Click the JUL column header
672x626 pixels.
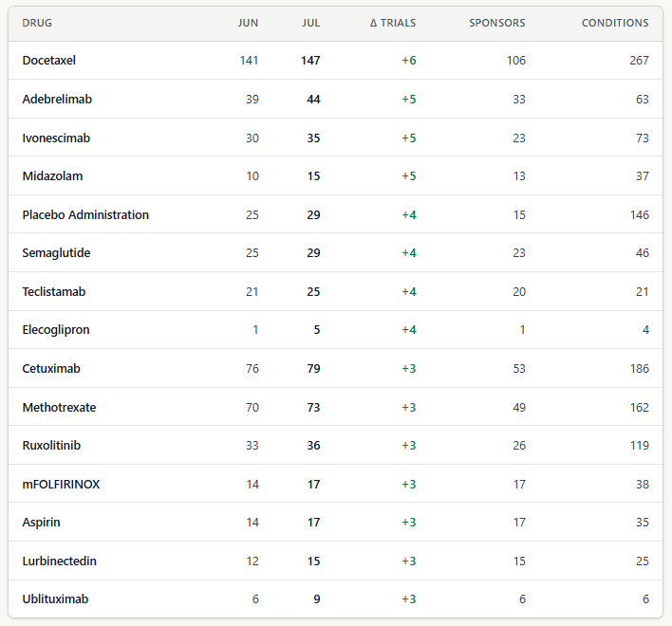tap(310, 23)
